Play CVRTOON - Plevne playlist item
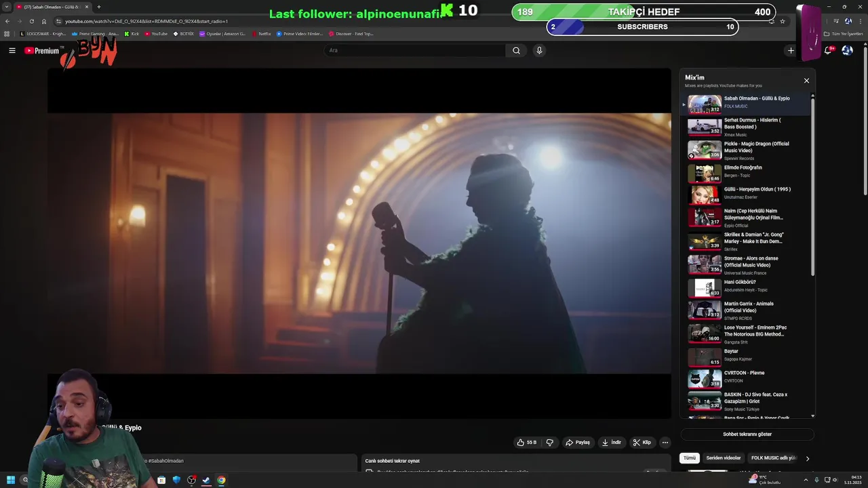Viewport: 868px width, 488px height. click(745, 378)
